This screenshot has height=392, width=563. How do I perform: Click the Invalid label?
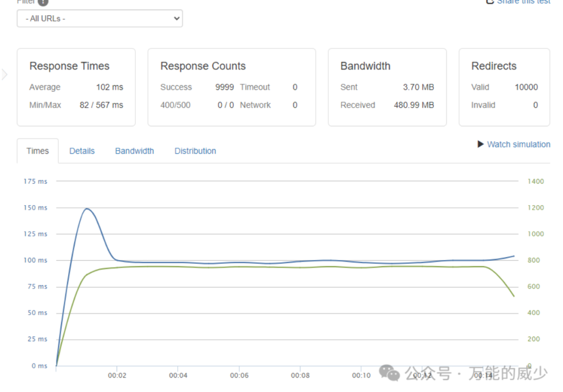[x=483, y=105]
